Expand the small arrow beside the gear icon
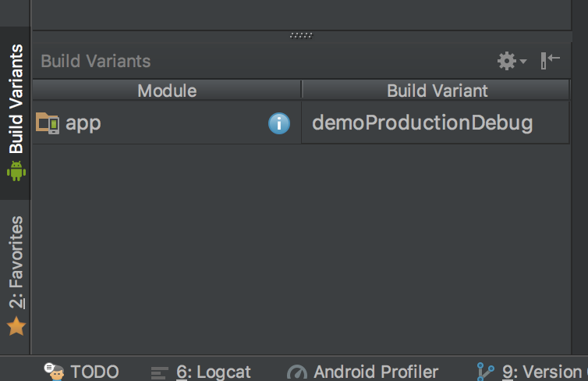Viewport: 588px width, 381px height. pos(524,61)
